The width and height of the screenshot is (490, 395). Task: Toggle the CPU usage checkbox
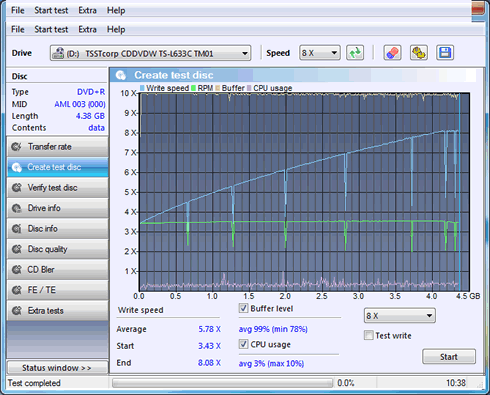pos(243,344)
